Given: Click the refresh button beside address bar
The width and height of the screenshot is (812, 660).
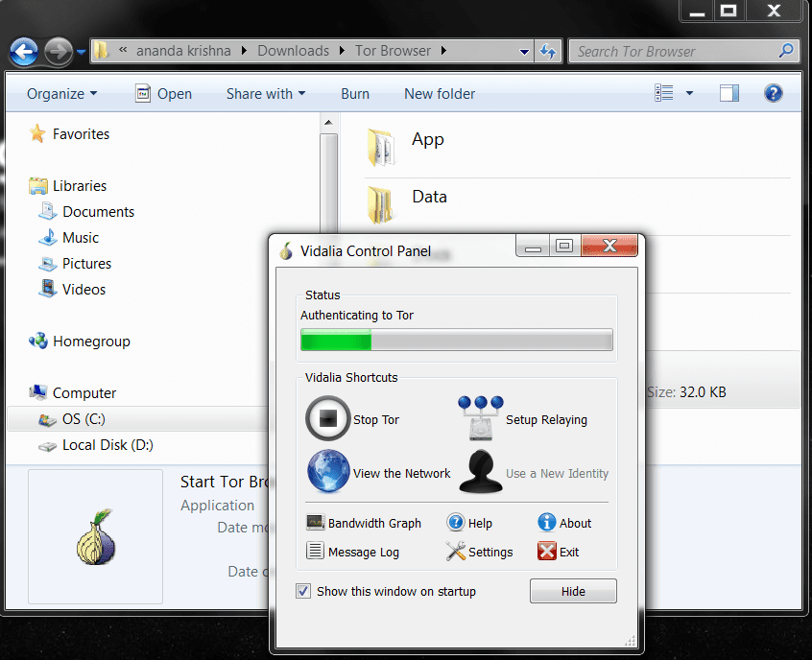Looking at the screenshot, I should pos(548,51).
